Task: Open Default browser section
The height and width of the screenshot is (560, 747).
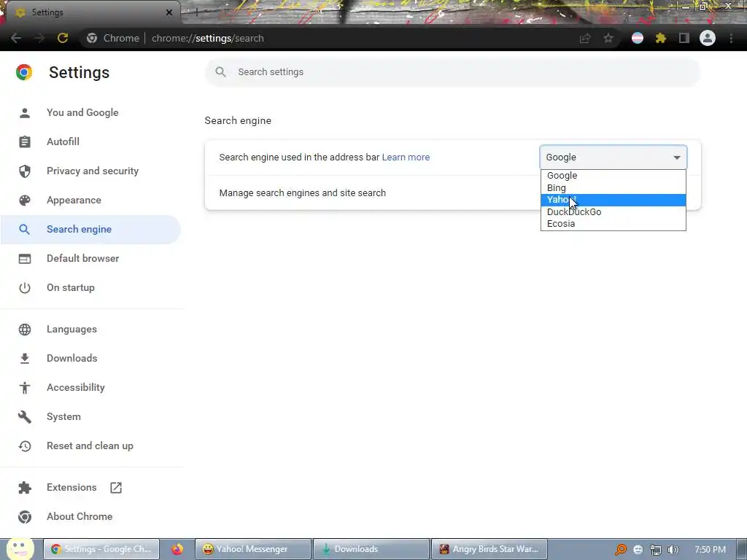Action: tap(83, 259)
